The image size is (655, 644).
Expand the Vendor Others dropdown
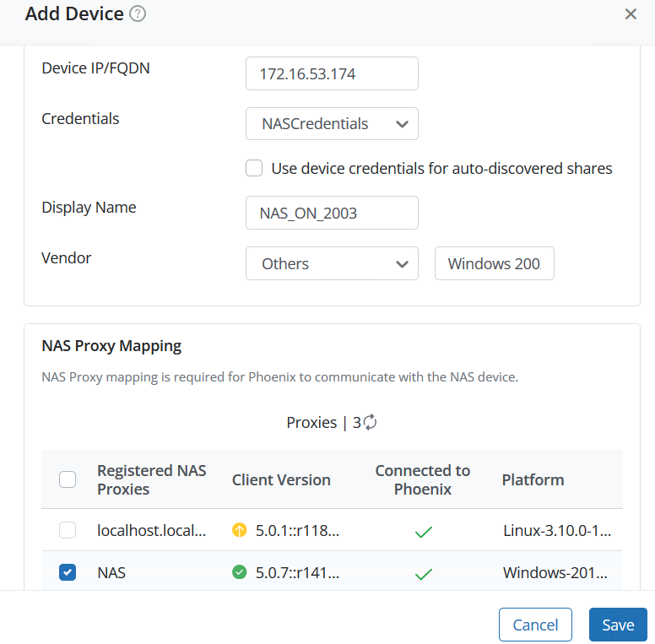point(332,263)
